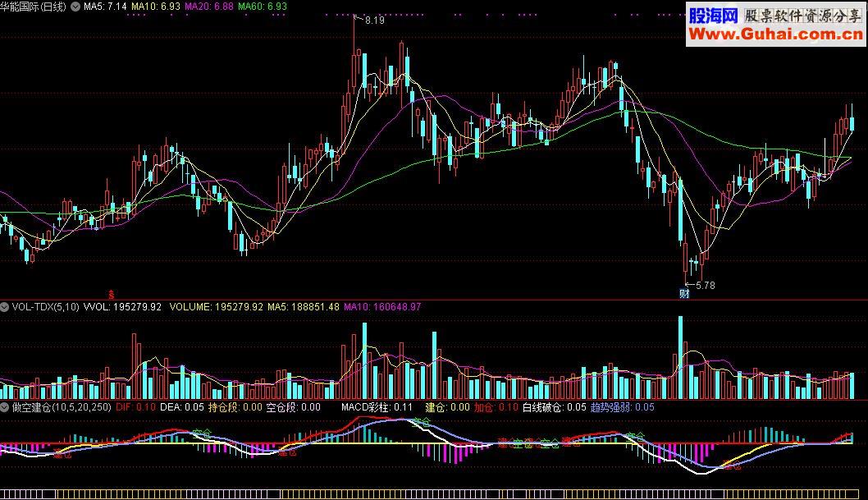Click the red $ marker icon
Screen dimensions: 868x500
pyautogui.click(x=112, y=295)
